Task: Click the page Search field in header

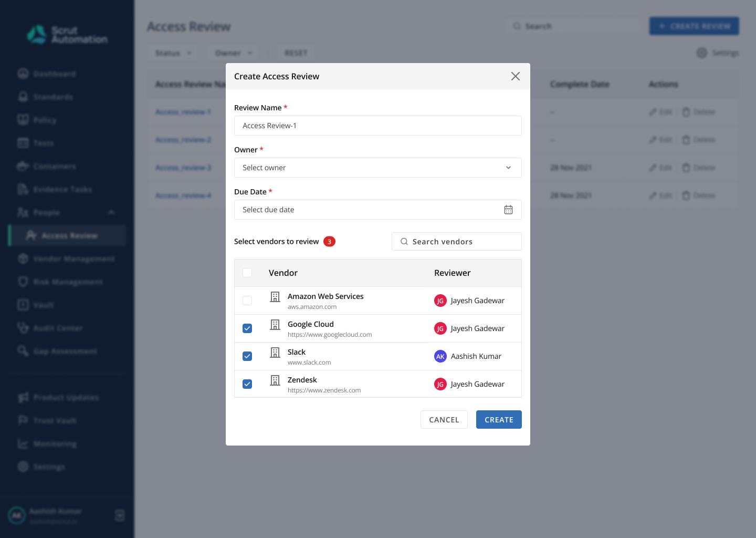Action: (573, 26)
